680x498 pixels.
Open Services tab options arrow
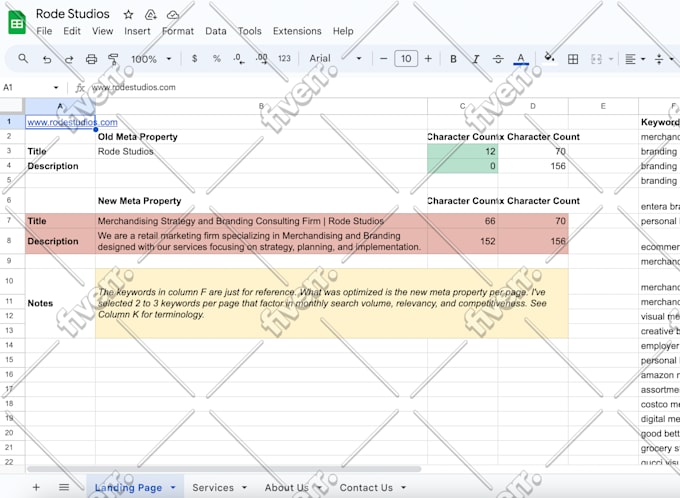pos(244,488)
